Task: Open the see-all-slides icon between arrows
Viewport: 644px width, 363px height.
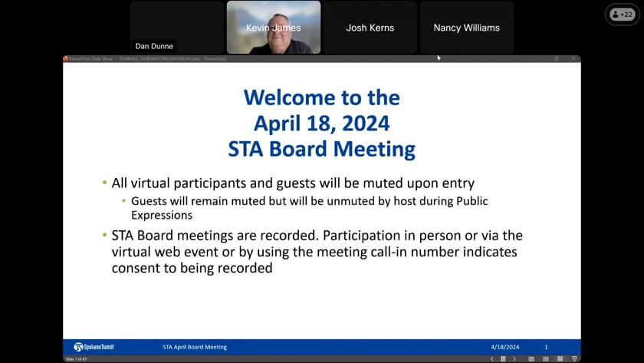Action: tap(503, 359)
